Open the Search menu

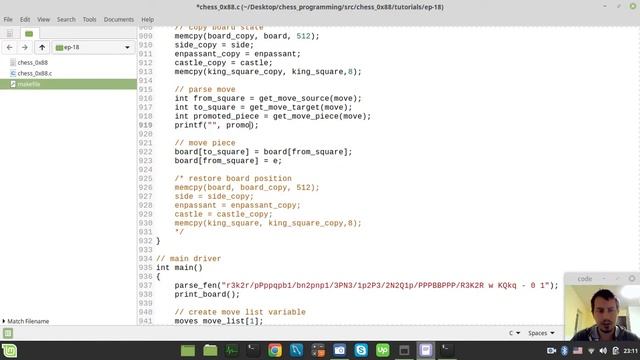pos(66,20)
